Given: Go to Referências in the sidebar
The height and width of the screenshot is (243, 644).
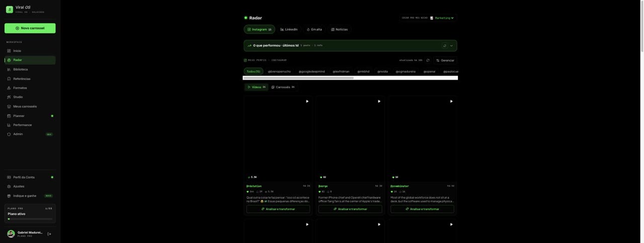Looking at the screenshot, I should pos(30,79).
